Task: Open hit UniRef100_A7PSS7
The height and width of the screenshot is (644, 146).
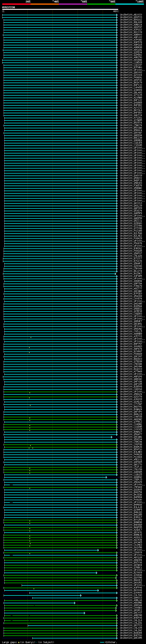Action: [x=131, y=30]
